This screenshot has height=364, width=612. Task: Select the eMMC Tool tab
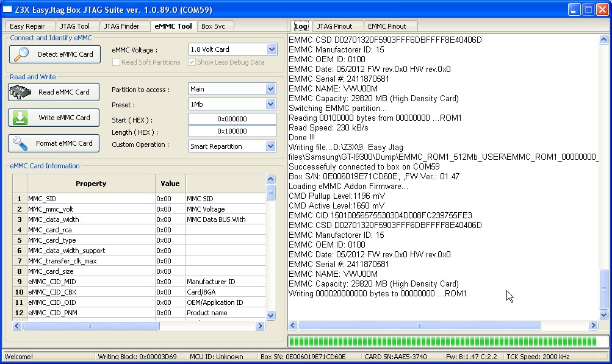tap(173, 26)
